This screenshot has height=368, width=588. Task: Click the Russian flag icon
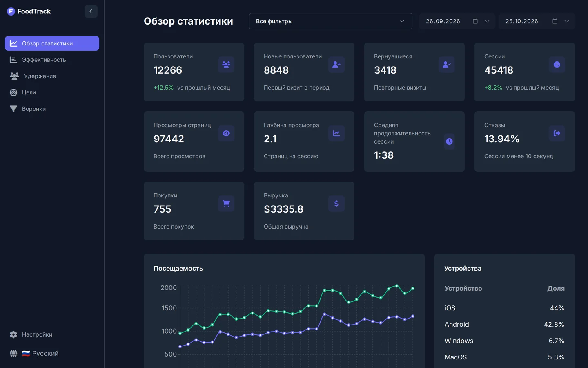[x=26, y=353]
